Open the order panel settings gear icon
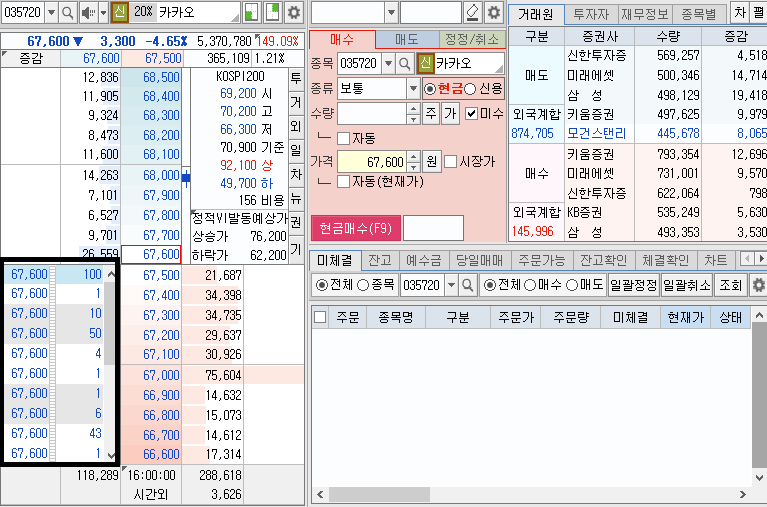The width and height of the screenshot is (767, 507). point(494,12)
